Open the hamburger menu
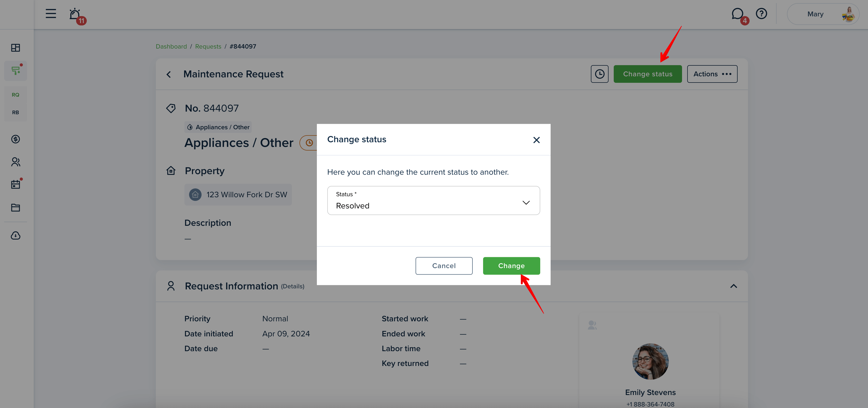868x408 pixels. pos(51,14)
